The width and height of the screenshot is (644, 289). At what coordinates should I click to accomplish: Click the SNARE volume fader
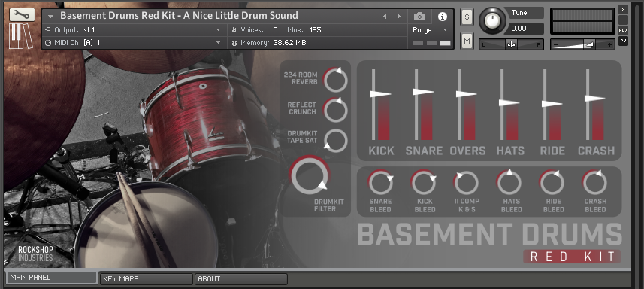pos(423,92)
